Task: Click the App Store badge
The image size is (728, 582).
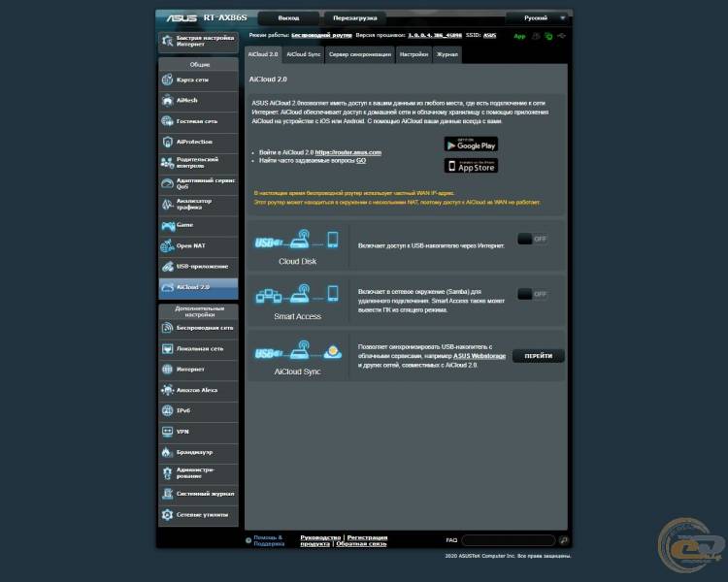Action: click(x=471, y=166)
